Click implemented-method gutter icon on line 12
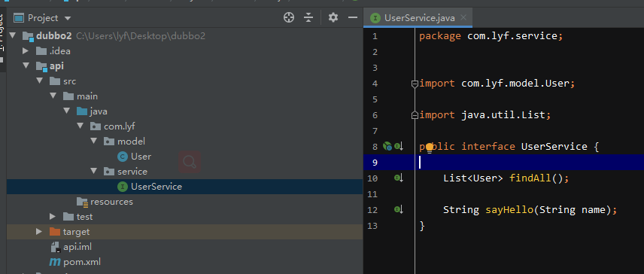The width and height of the screenshot is (644, 274). click(399, 209)
